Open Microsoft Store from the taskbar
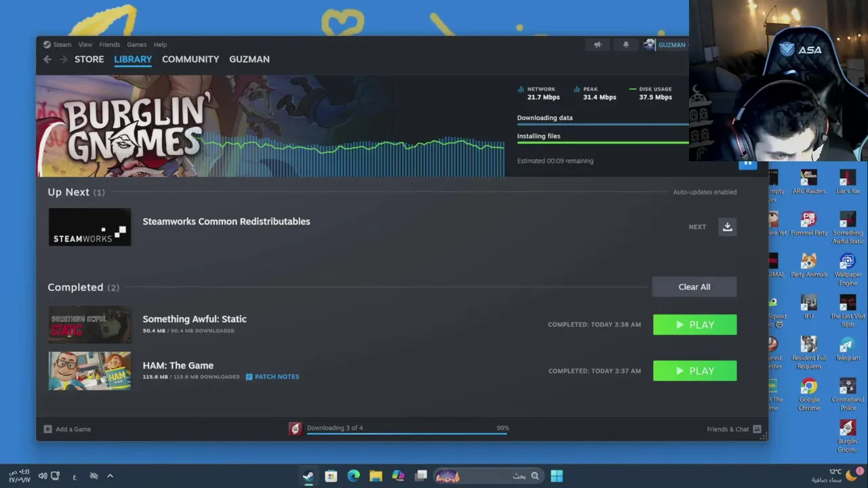Image resolution: width=868 pixels, height=488 pixels. tap(331, 476)
